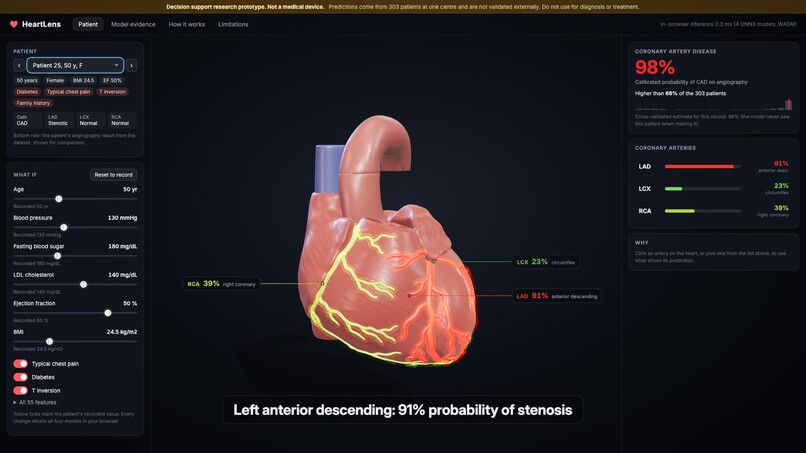The image size is (806, 453).
Task: Click the Typical chest pain tag
Action: [68, 92]
